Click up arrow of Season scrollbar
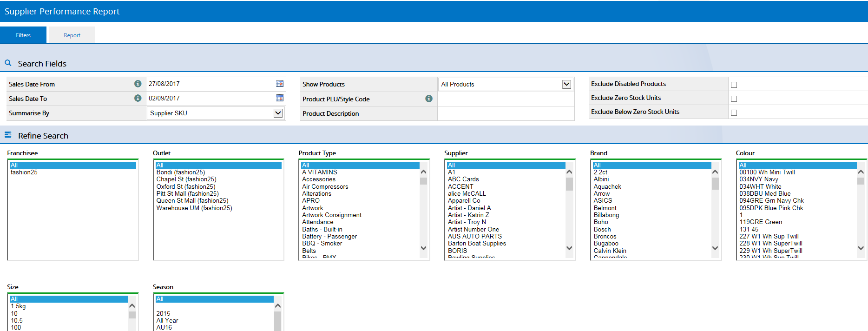 tap(278, 306)
